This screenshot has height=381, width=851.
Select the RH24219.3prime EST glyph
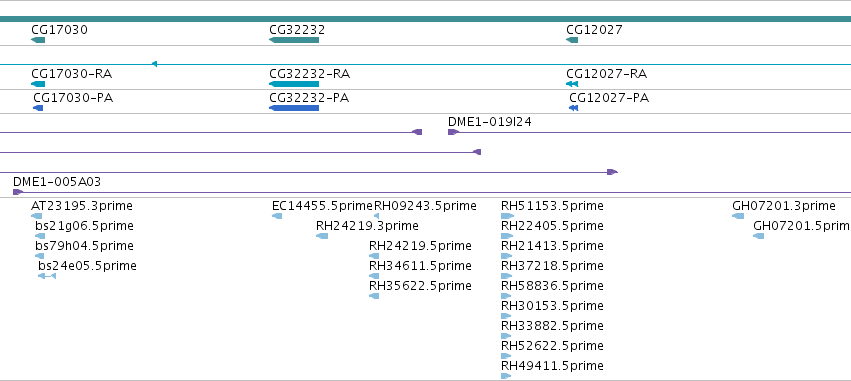(x=322, y=236)
